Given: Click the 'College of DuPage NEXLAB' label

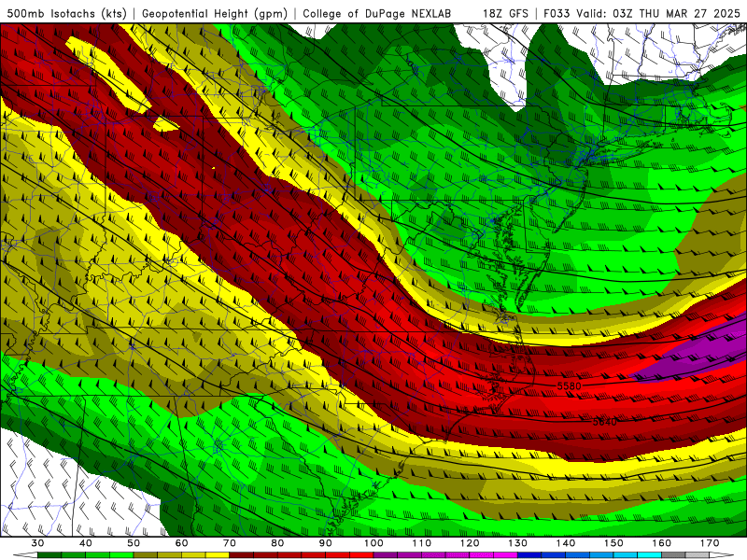Looking at the screenshot, I should pyautogui.click(x=376, y=13).
